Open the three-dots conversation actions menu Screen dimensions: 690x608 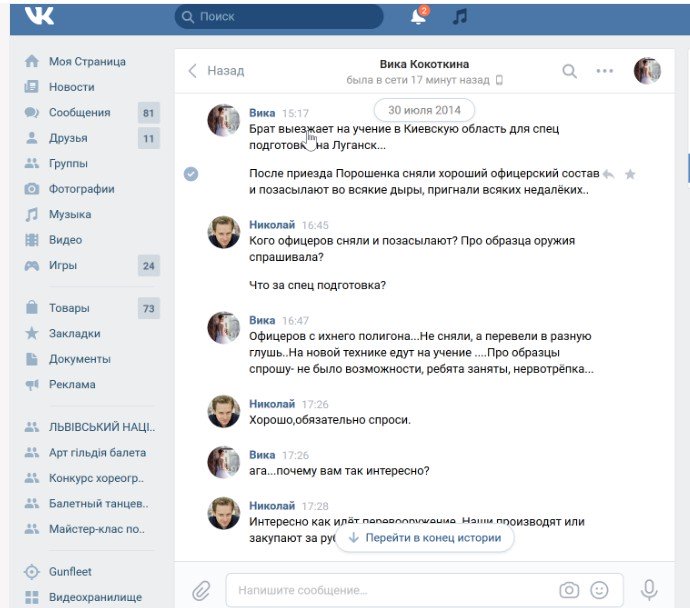(605, 71)
